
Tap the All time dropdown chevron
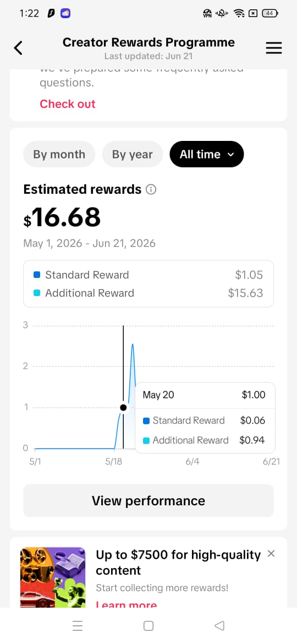click(x=230, y=155)
